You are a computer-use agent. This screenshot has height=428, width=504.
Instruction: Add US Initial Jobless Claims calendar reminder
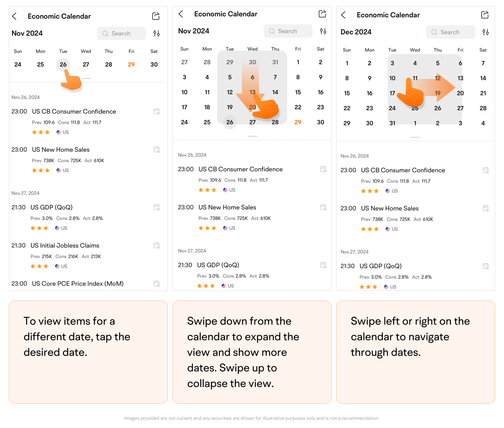(157, 245)
